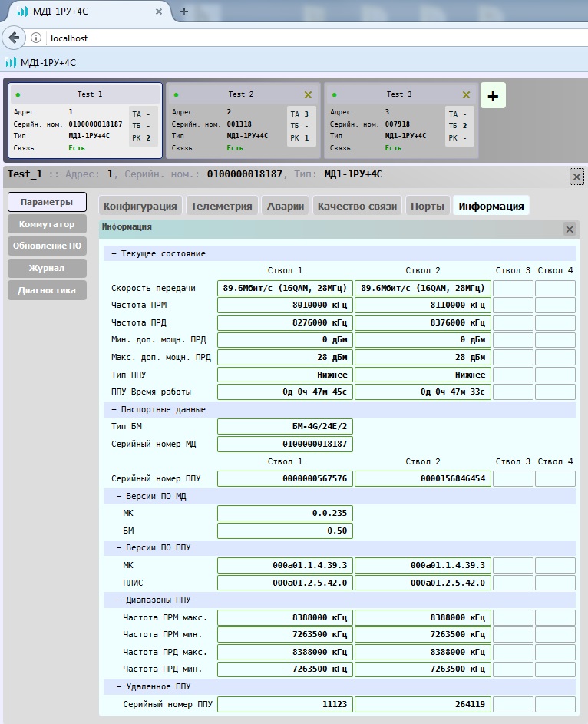Screen dimensions: 588x724
Task: Click БМ version field 0.50
Action: 285,531
